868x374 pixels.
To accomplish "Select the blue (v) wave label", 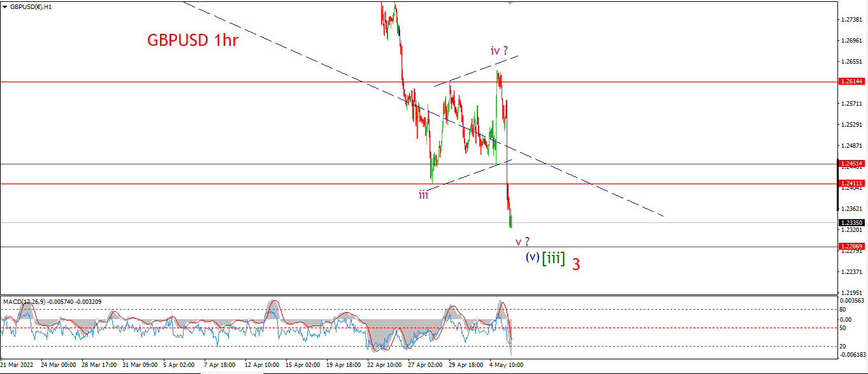I will coord(533,257).
